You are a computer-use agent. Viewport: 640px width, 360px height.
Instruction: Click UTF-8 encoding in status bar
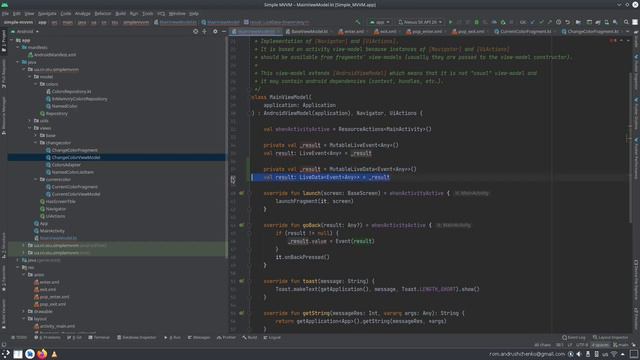(x=582, y=345)
